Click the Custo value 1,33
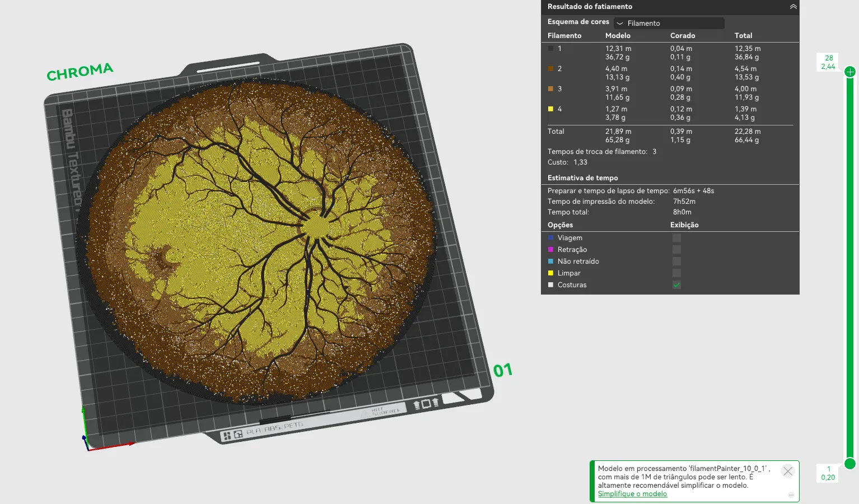This screenshot has width=859, height=504. 580,162
